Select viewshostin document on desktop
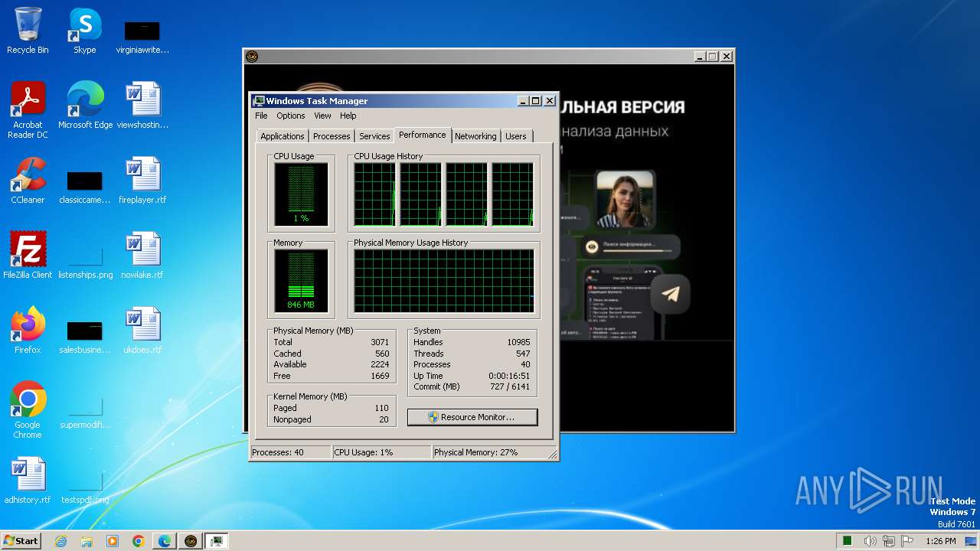This screenshot has width=980, height=551. [142, 106]
